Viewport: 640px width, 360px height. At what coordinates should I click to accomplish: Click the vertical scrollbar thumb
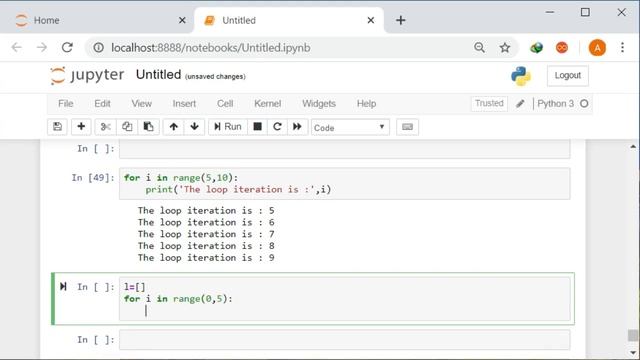633,336
